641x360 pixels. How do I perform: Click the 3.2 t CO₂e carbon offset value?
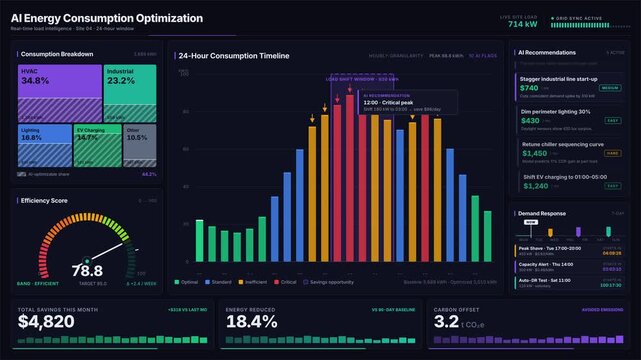459,322
